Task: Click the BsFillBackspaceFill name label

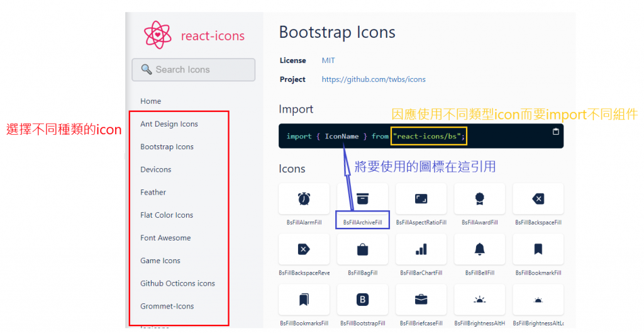Action: [x=538, y=222]
